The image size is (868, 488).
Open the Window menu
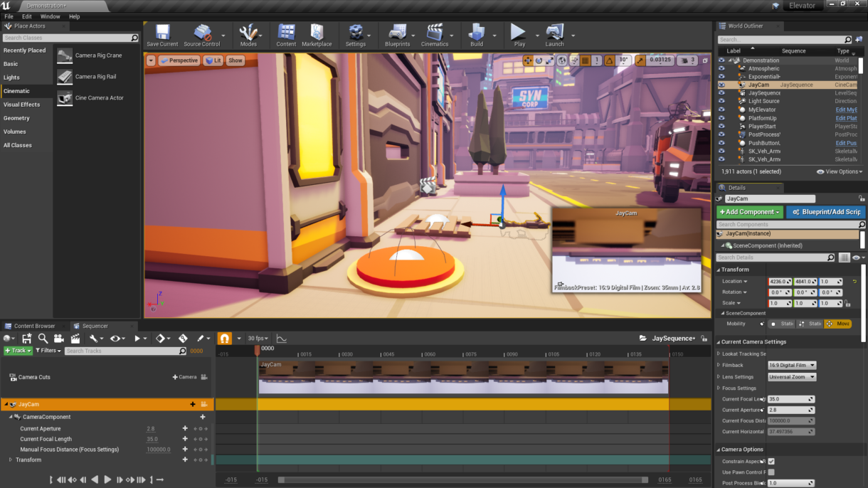(50, 16)
